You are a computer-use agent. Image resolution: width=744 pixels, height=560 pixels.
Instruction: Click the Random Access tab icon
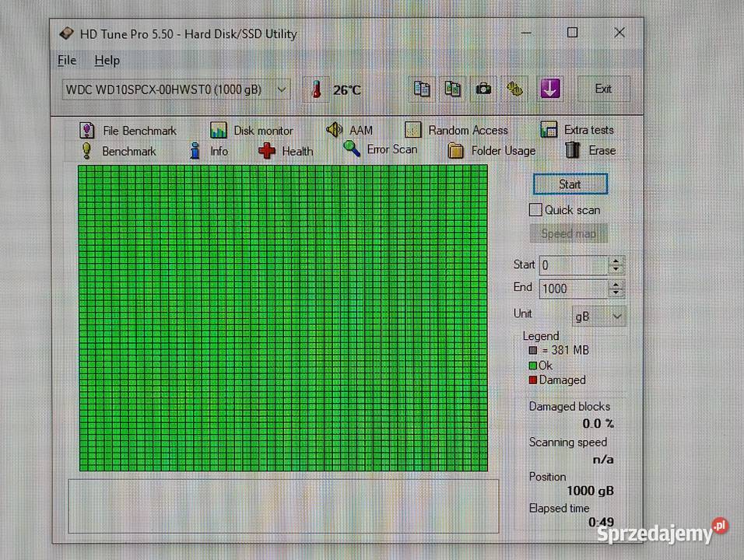pyautogui.click(x=412, y=129)
